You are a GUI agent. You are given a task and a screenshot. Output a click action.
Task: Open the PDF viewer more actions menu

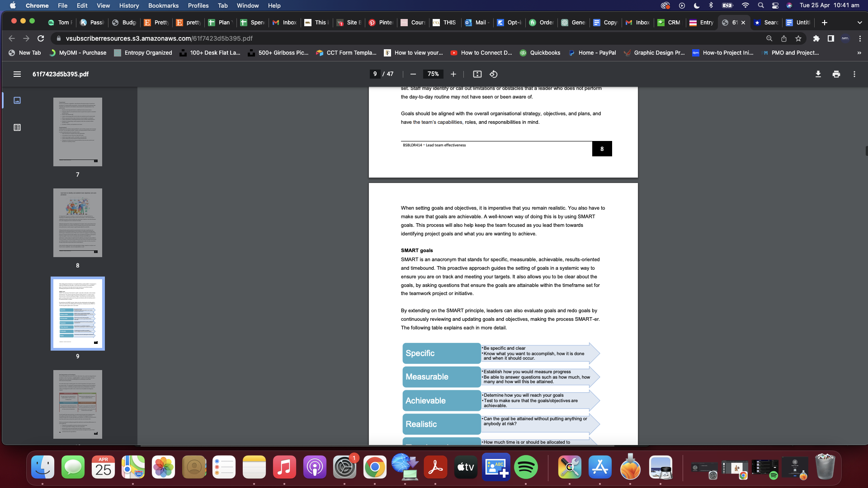[854, 74]
